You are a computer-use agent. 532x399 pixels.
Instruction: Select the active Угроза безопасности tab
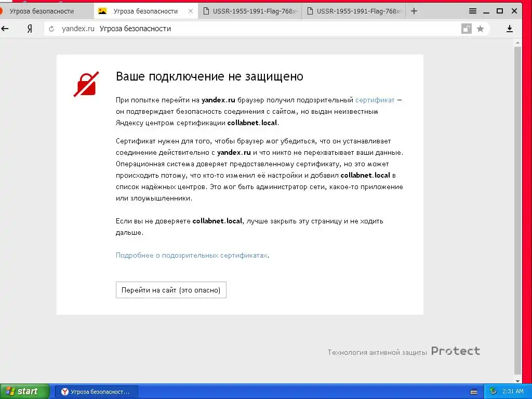click(146, 11)
